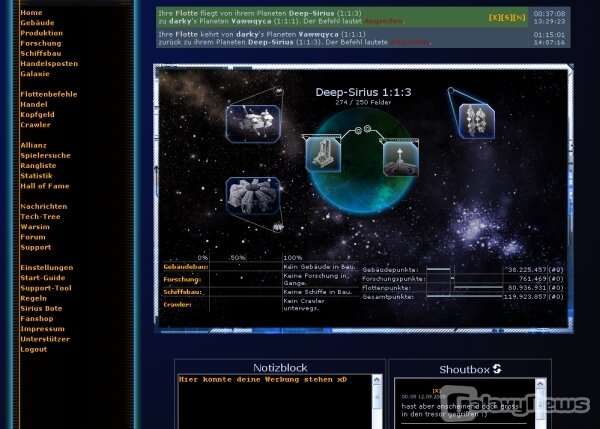
Task: Visit the Fanshop
Action: pyautogui.click(x=37, y=319)
